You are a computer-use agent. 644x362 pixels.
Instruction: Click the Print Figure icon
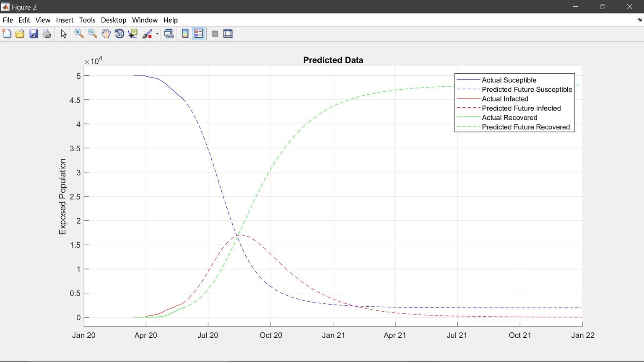coord(47,34)
